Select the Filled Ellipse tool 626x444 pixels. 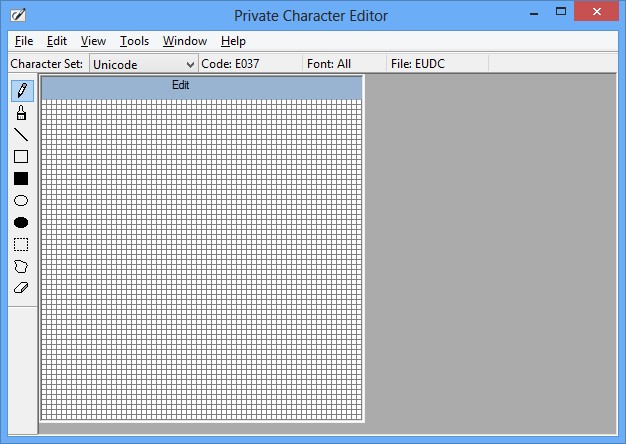click(x=21, y=222)
